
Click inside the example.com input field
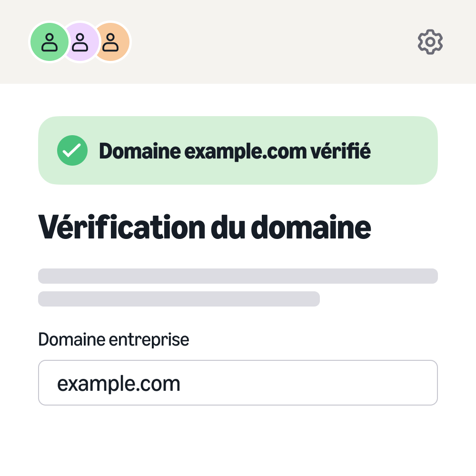[238, 383]
